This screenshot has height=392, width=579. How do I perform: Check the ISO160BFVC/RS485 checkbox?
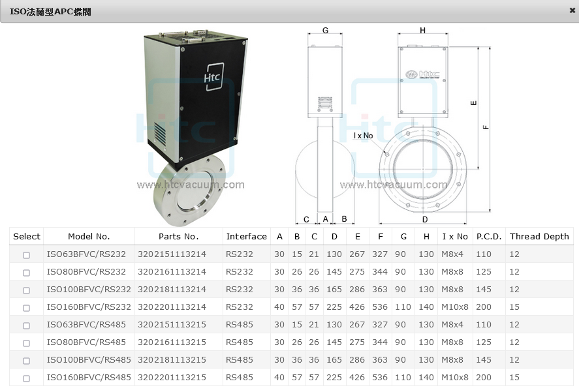(x=27, y=378)
